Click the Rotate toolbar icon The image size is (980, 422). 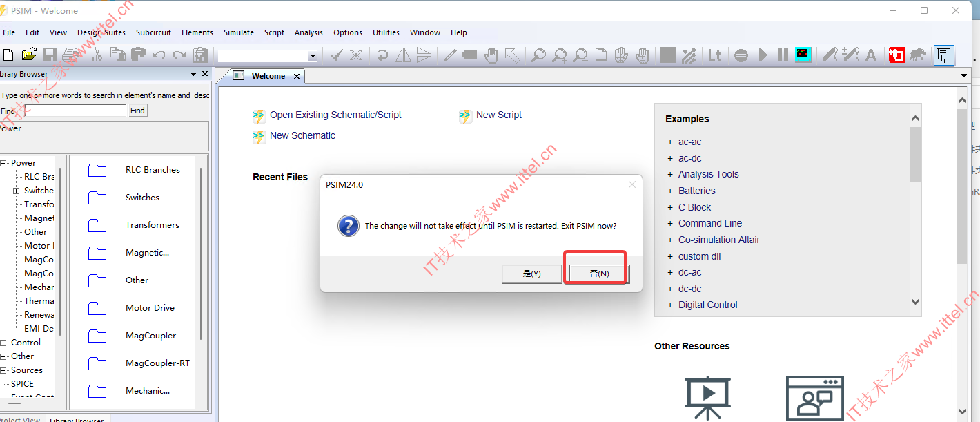382,55
